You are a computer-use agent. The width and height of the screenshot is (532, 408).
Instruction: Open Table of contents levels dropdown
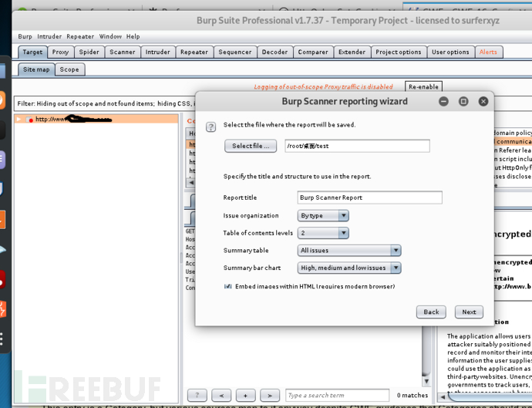coord(323,233)
